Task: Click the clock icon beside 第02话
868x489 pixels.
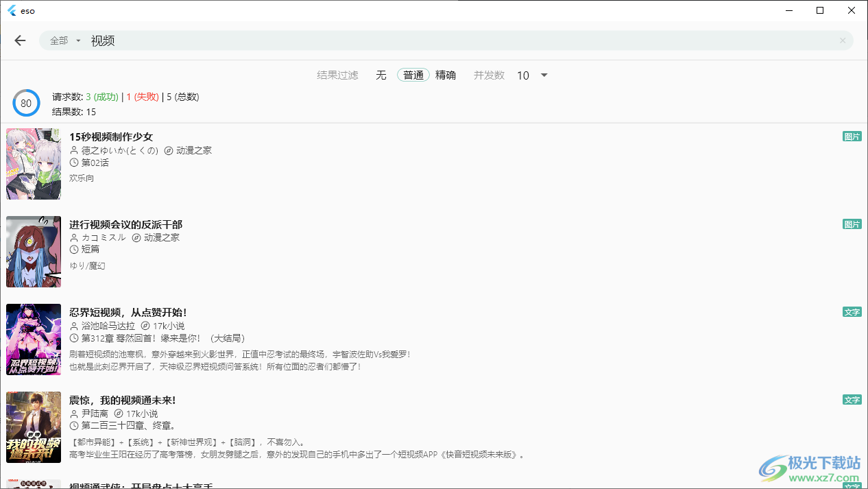Action: (x=75, y=163)
